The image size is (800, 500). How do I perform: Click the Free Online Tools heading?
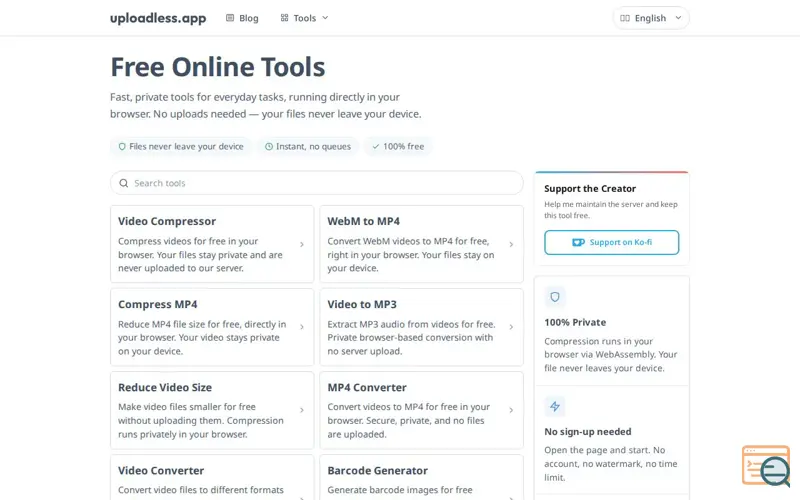[218, 67]
